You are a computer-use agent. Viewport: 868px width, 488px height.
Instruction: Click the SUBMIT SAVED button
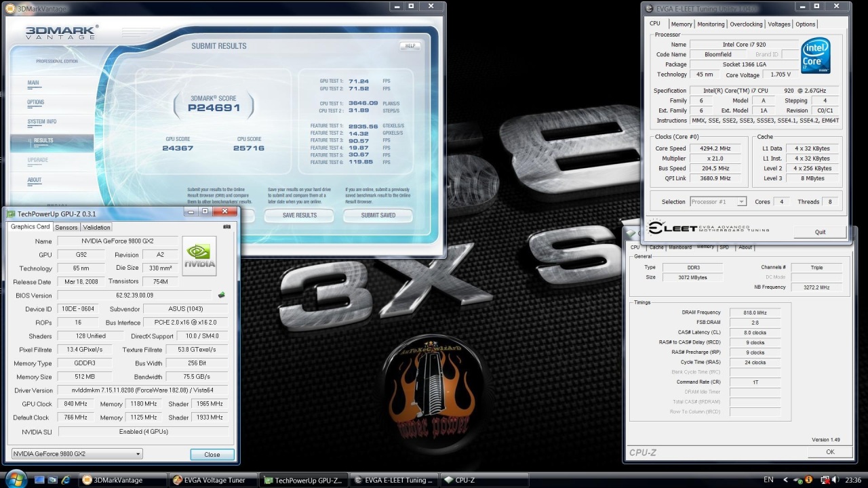378,216
